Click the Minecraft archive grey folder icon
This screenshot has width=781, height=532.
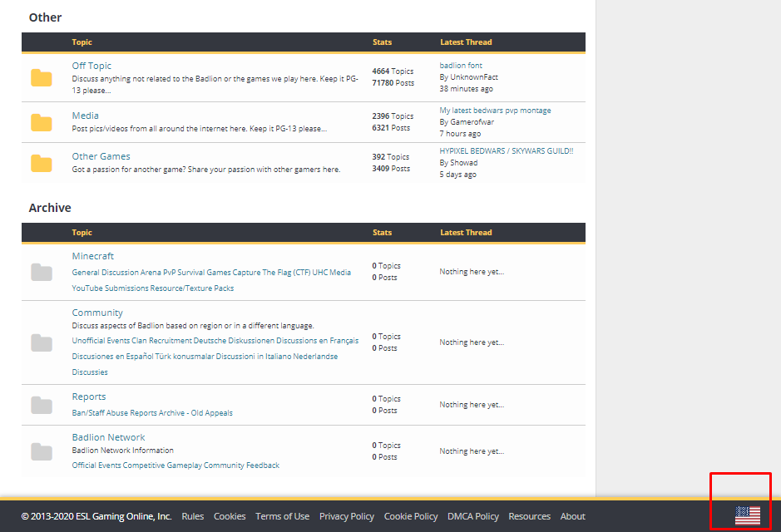point(42,272)
